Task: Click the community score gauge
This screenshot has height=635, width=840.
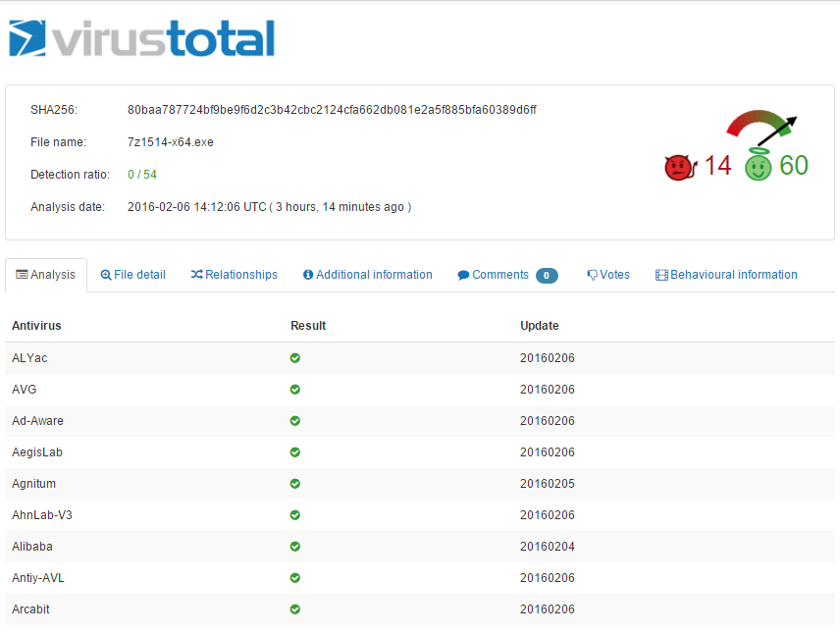Action: pyautogui.click(x=761, y=127)
